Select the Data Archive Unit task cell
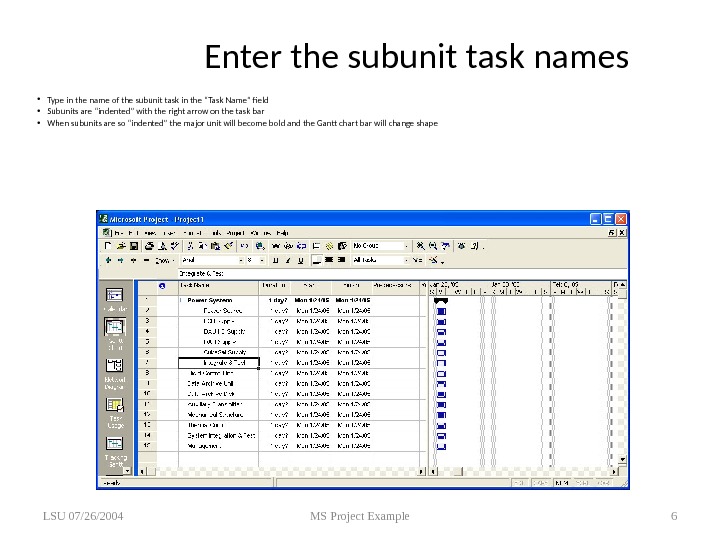Viewport: 720px width, 540px height. point(218,383)
